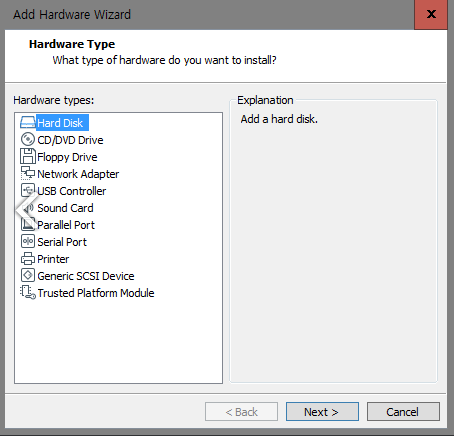Close the Add Hardware Wizard window
This screenshot has height=437, width=454.
click(x=431, y=14)
